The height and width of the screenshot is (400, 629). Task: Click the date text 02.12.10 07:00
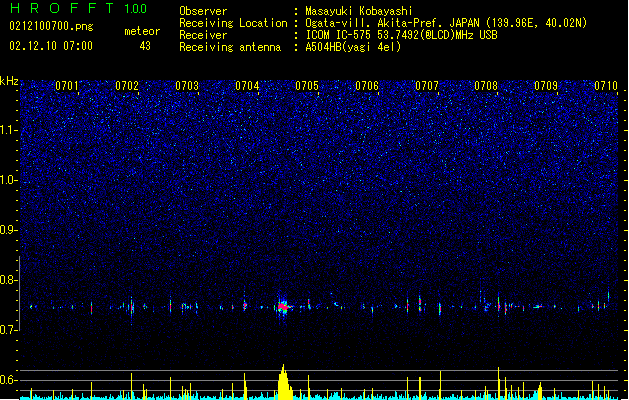(51, 46)
